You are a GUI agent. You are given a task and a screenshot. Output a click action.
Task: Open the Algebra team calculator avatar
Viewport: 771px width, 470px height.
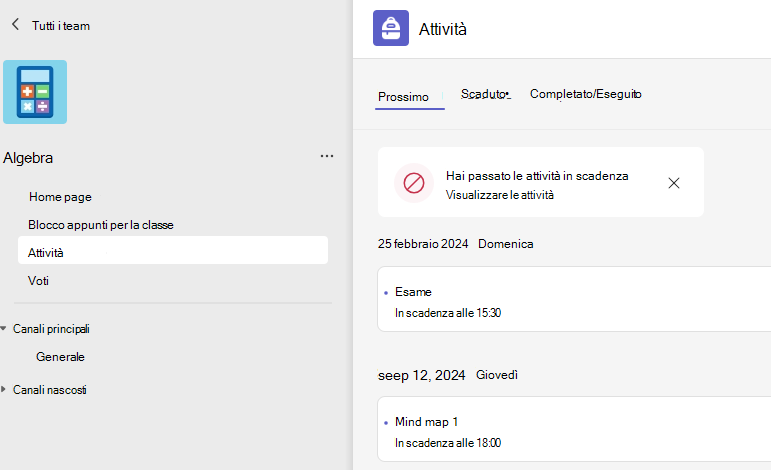click(x=35, y=92)
